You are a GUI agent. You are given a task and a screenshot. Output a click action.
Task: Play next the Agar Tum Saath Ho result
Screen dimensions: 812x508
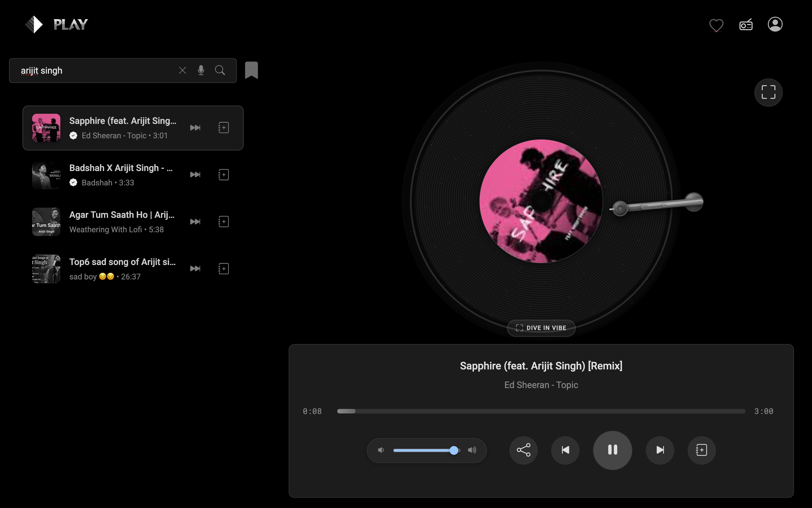pos(195,222)
